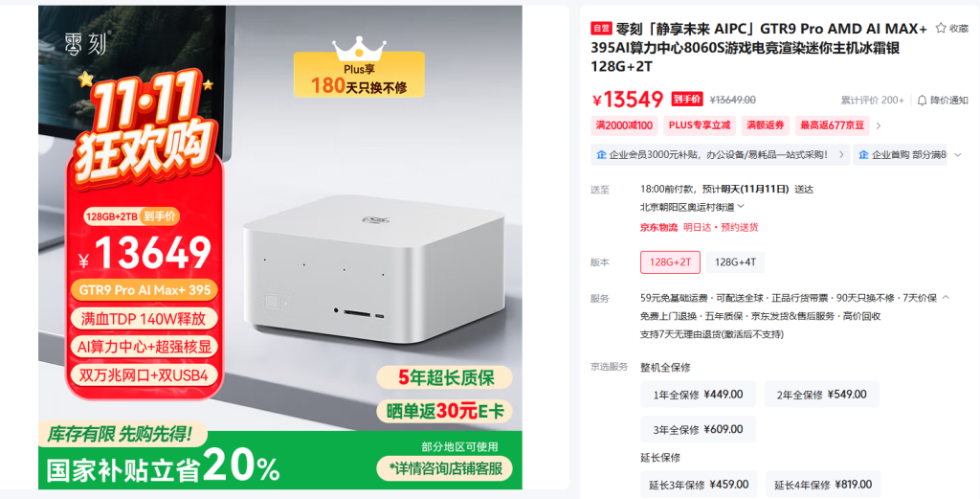Click the star favorite icon

click(941, 28)
